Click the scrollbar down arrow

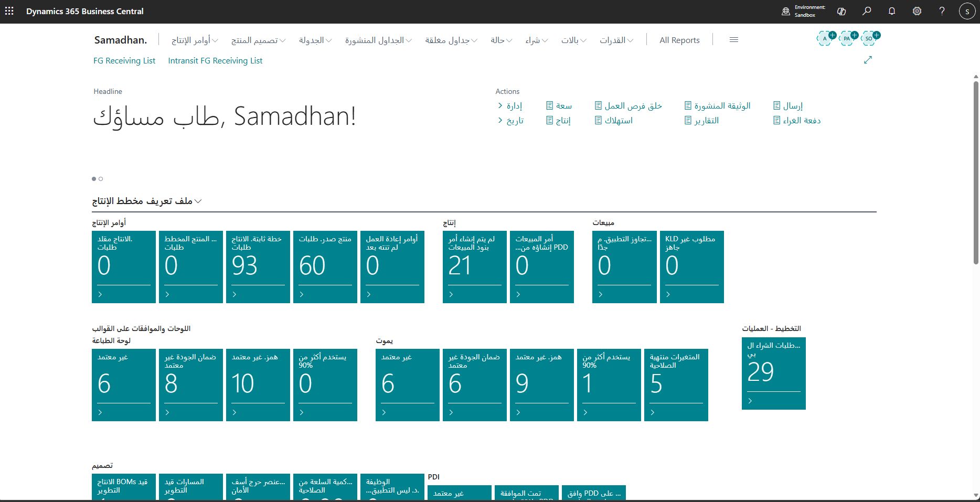[x=976, y=495]
